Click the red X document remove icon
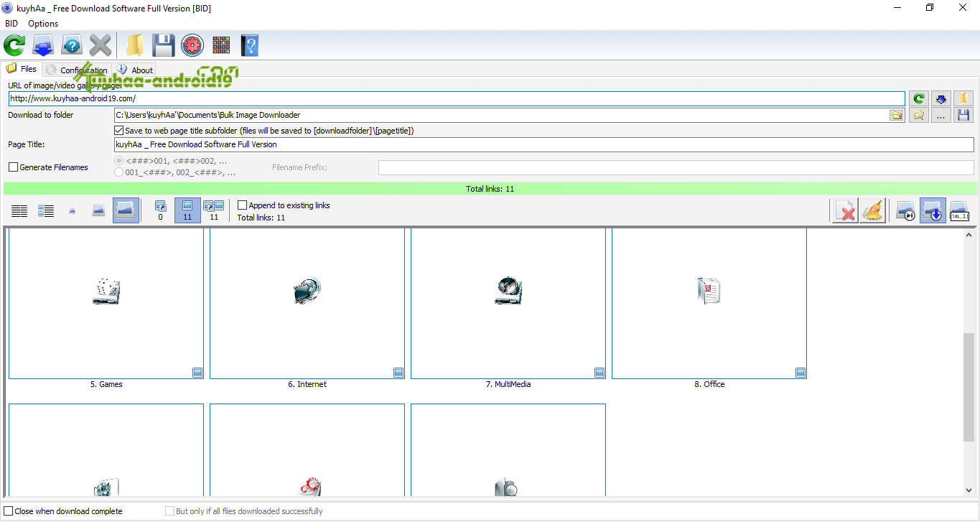980x522 pixels. pos(846,211)
